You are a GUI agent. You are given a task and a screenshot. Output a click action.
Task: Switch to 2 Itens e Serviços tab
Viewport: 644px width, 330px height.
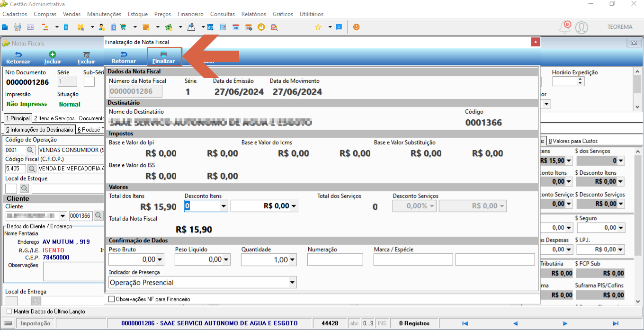coord(54,118)
